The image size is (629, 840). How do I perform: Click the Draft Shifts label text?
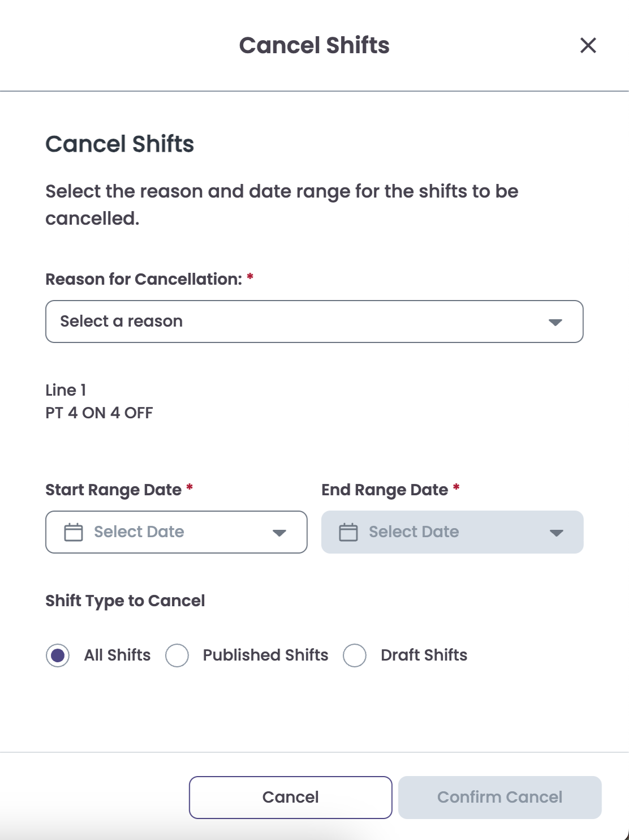(424, 655)
